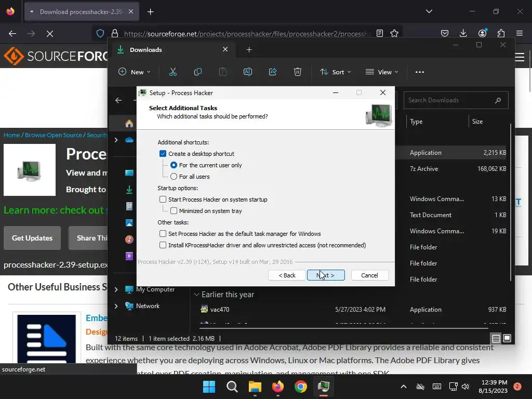The width and height of the screenshot is (532, 399).
Task: Click the Home breadcrumb link on SourceForge
Action: 12,135
